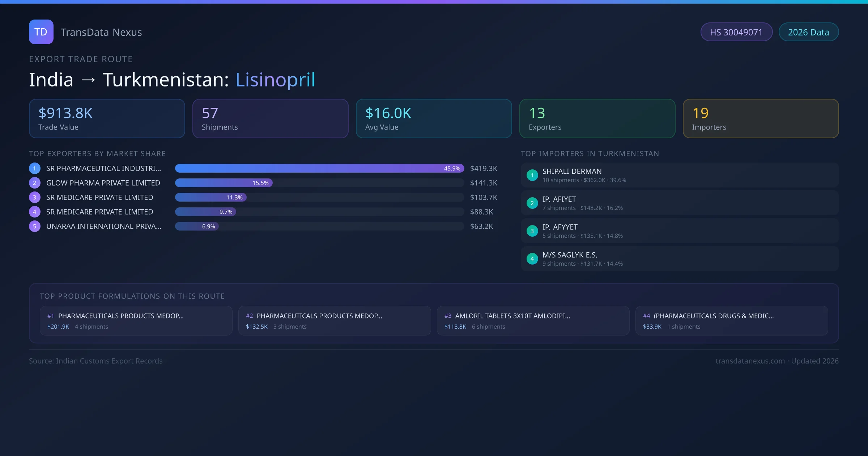Click rank 1 badge beside SR Pharmaceutical Industries
Viewport: 868px width, 456px height.
click(x=34, y=168)
